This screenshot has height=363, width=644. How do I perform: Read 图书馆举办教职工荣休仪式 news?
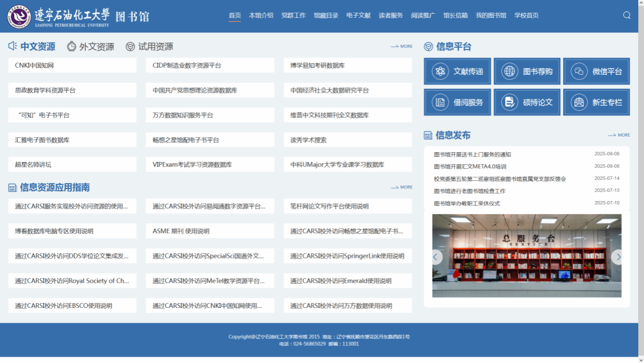coord(467,203)
